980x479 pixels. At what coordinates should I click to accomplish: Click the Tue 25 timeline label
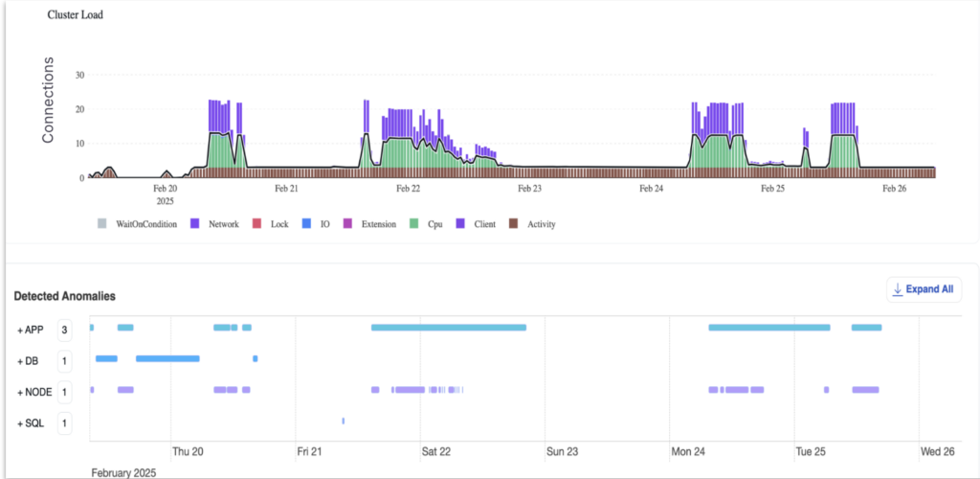812,451
